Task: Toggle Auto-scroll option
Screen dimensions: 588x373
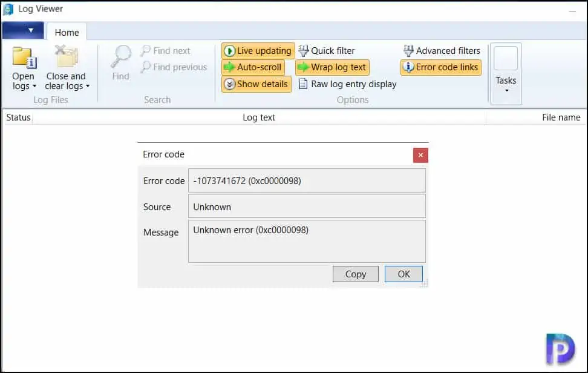Action: coord(253,67)
